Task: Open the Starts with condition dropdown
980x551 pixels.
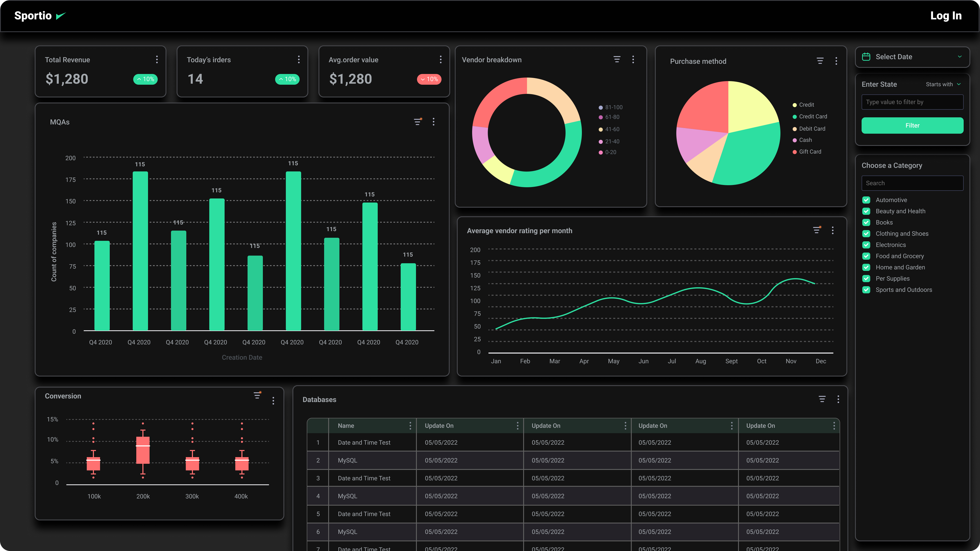Action: (943, 84)
